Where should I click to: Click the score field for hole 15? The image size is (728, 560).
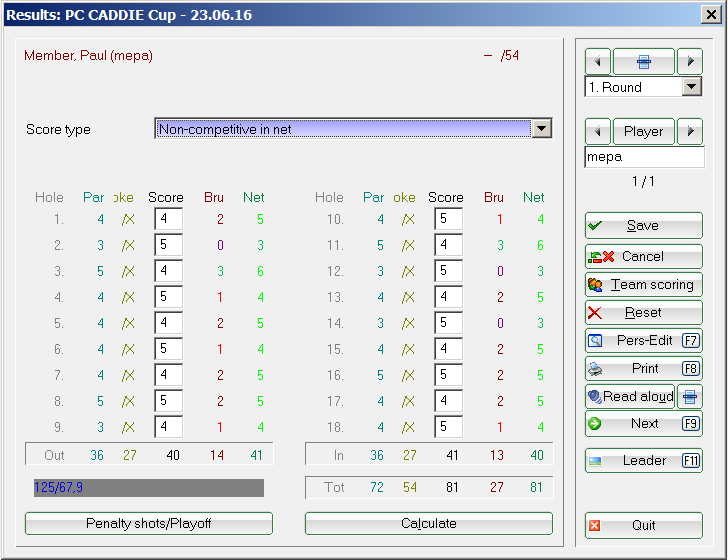pyautogui.click(x=448, y=349)
